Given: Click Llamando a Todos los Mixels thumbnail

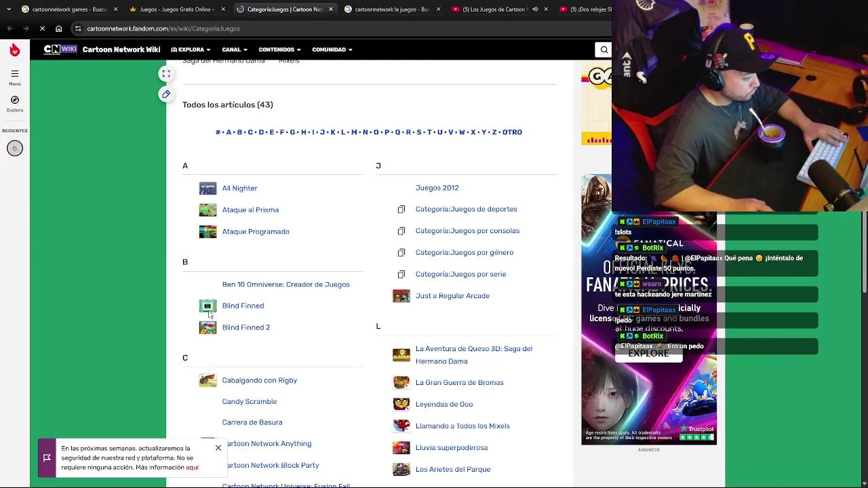Looking at the screenshot, I should [x=401, y=426].
